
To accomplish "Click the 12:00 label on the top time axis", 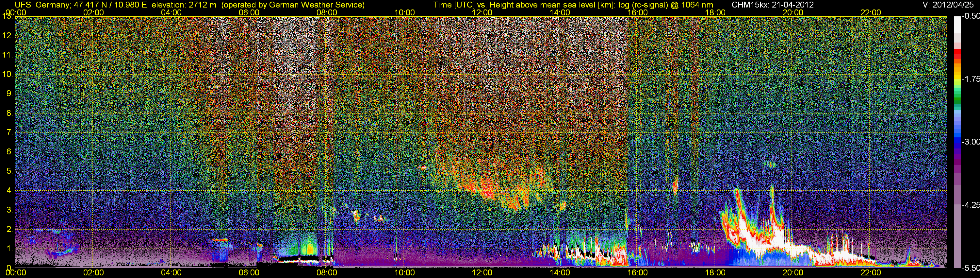I will pos(482,12).
